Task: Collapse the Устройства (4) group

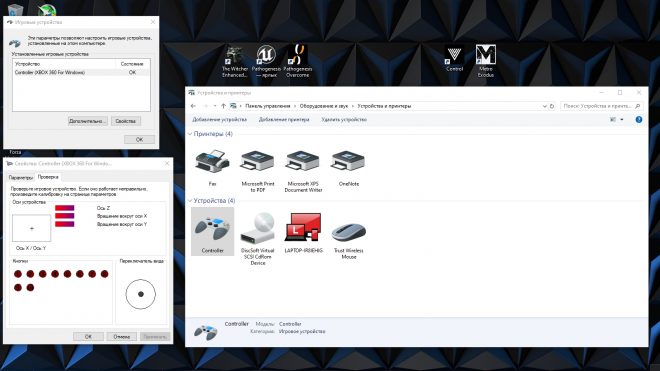Action: point(189,200)
